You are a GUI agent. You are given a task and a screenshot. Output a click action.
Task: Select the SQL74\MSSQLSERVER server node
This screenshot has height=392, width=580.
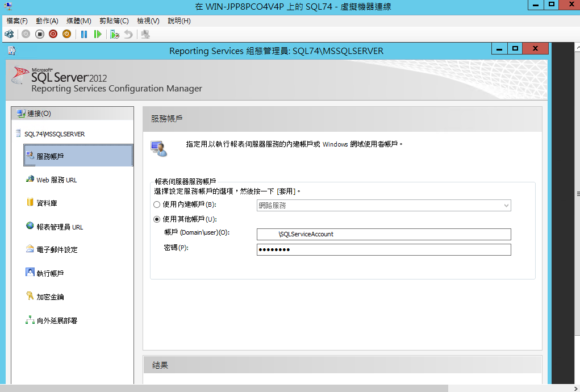point(55,134)
